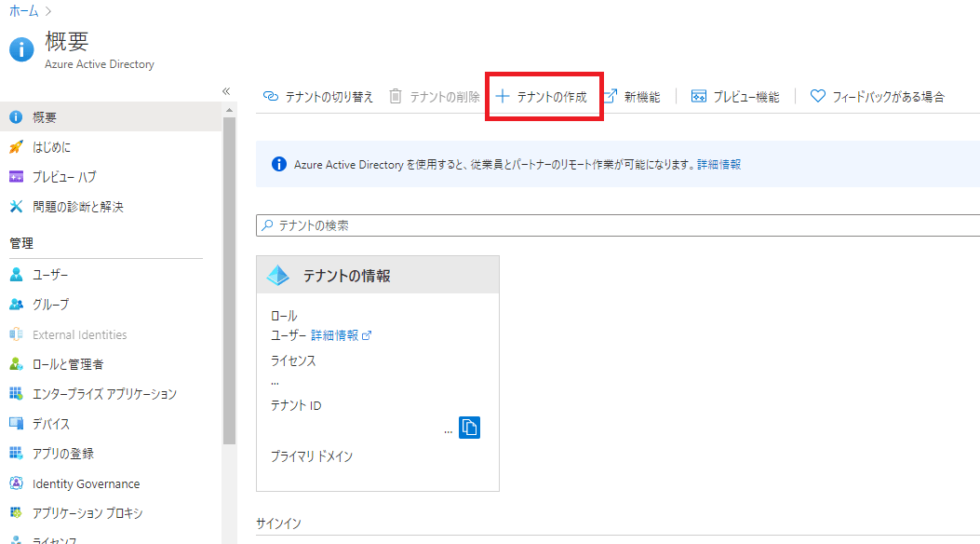Click テナントの切り替え in the toolbar
This screenshot has width=980, height=544.
coord(317,96)
